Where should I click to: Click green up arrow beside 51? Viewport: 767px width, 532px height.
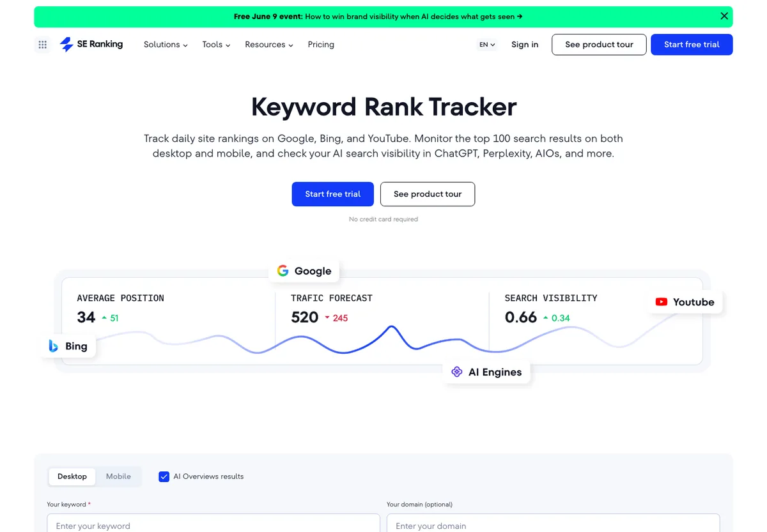coord(104,317)
